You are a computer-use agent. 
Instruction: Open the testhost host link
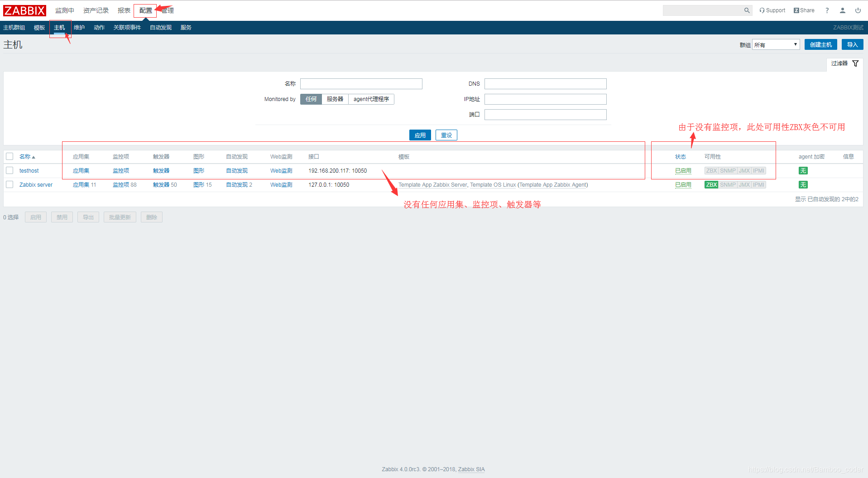[29, 171]
